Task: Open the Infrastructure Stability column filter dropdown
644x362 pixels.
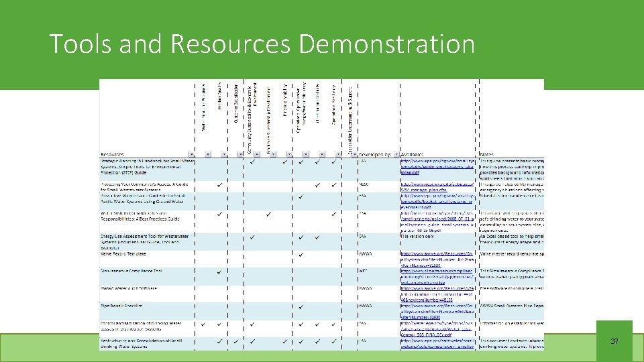Action: 322,155
